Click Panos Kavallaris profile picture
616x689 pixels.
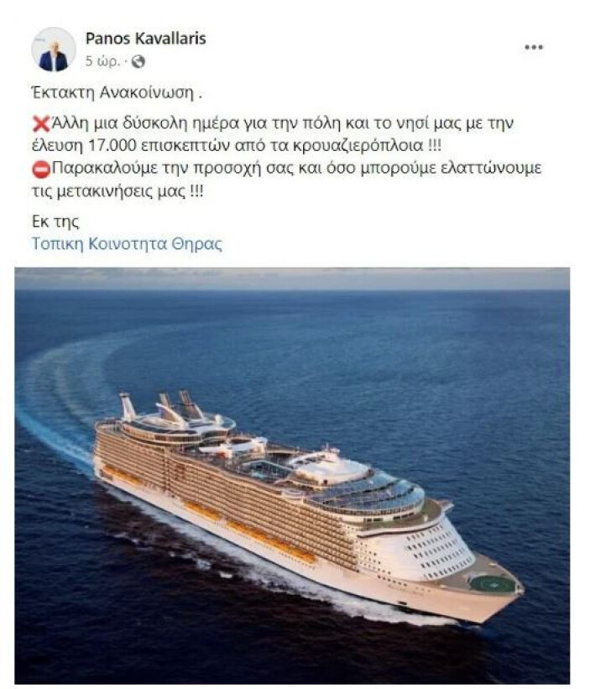point(53,50)
